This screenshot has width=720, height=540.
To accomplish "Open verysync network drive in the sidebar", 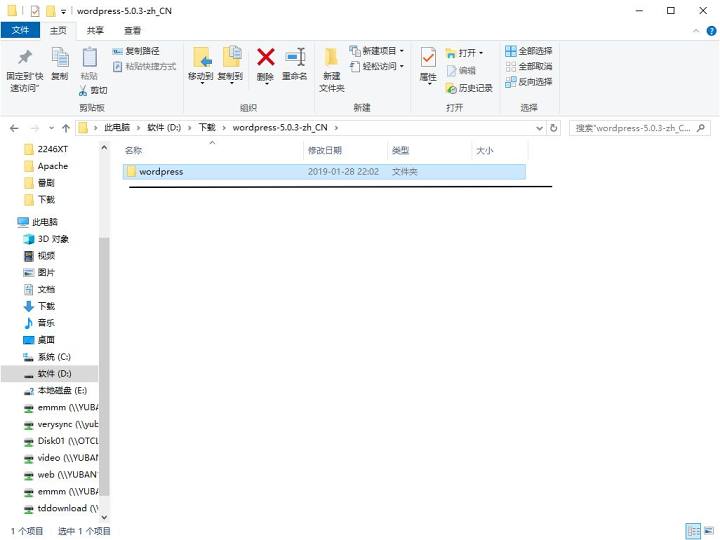I will pyautogui.click(x=68, y=424).
